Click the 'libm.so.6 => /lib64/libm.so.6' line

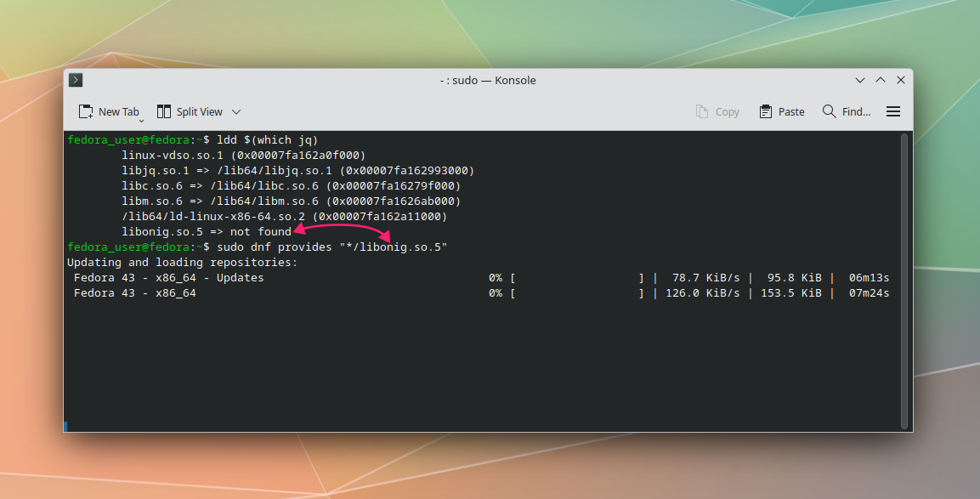292,201
